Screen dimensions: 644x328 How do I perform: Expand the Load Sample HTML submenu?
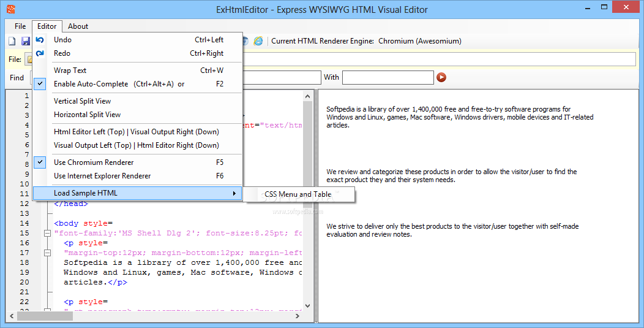pos(138,193)
